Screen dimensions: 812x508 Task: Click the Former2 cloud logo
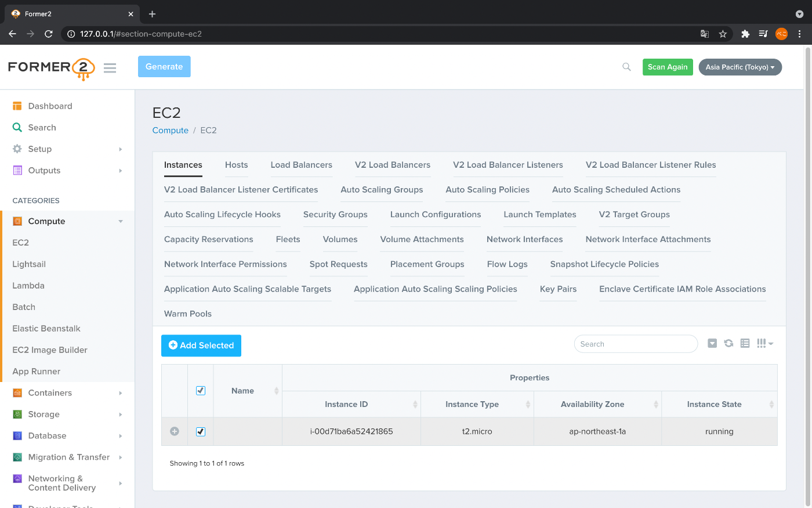point(52,68)
